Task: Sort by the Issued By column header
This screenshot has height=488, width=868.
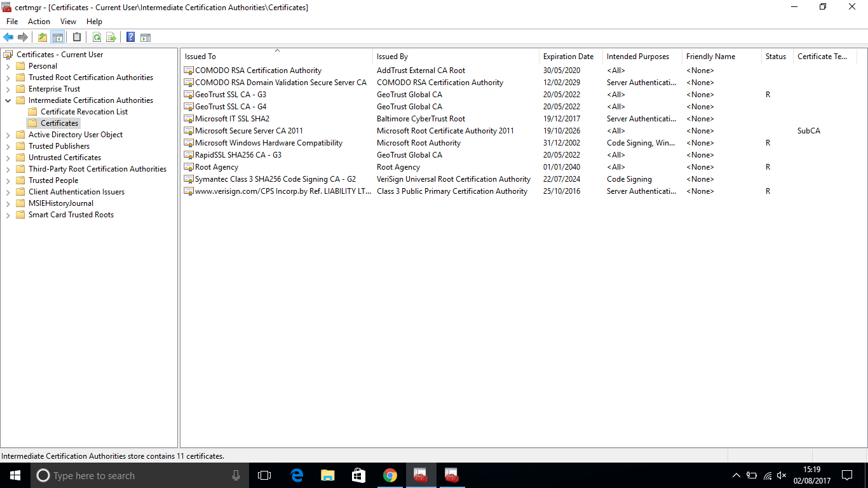Action: pos(456,57)
